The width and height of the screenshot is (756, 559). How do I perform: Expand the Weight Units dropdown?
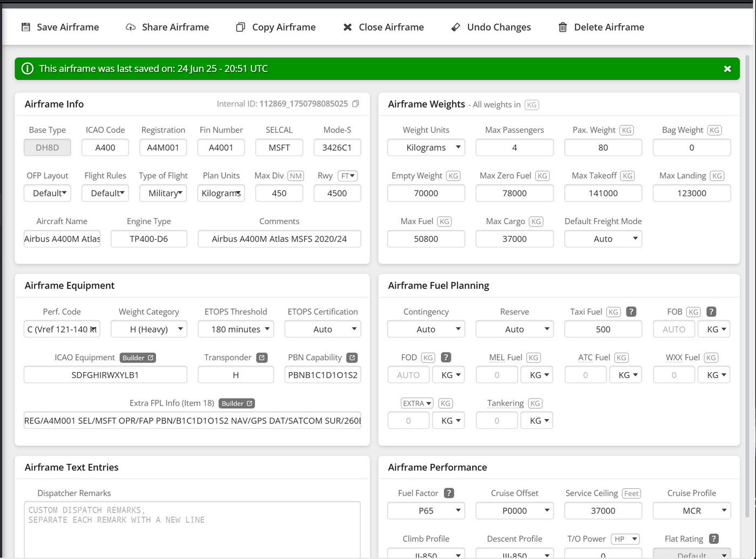[426, 147]
